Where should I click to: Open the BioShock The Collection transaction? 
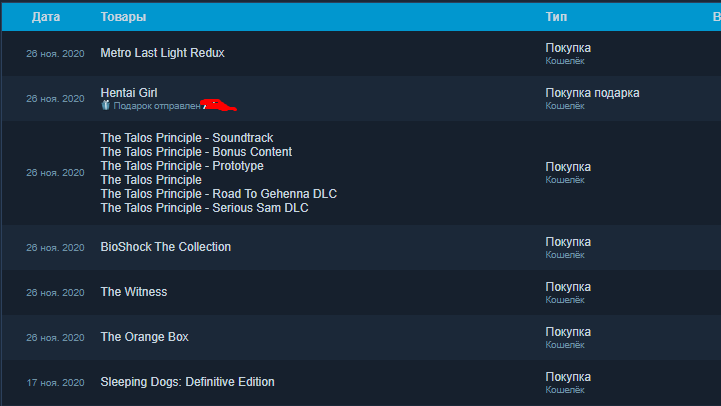click(x=165, y=247)
